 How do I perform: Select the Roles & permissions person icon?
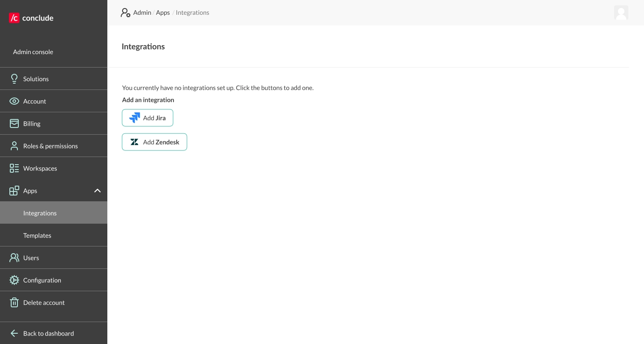(14, 146)
